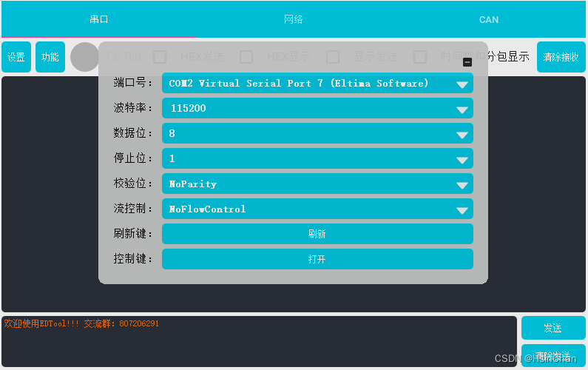
Task: Open the 校验位 NoParity dropdown
Action: point(317,184)
